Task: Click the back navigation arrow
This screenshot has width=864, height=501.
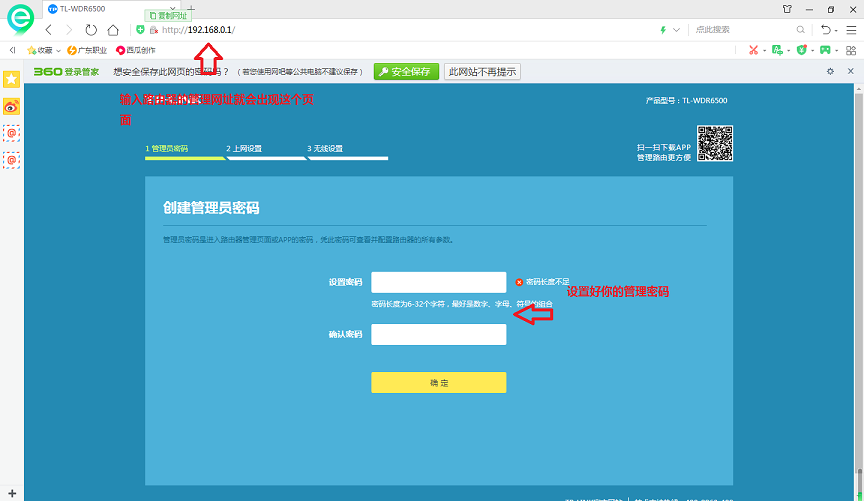Action: click(49, 30)
